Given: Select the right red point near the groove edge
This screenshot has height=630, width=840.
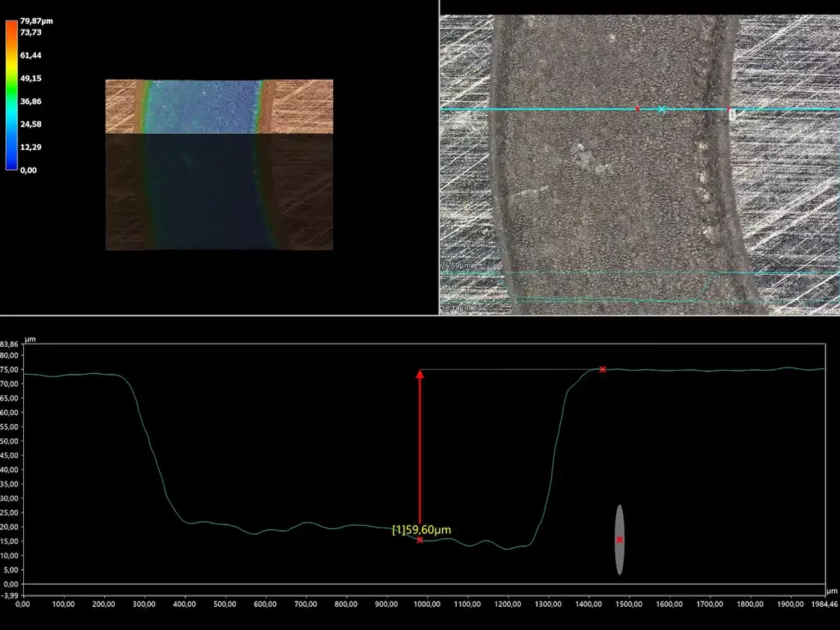Looking at the screenshot, I should click(728, 108).
